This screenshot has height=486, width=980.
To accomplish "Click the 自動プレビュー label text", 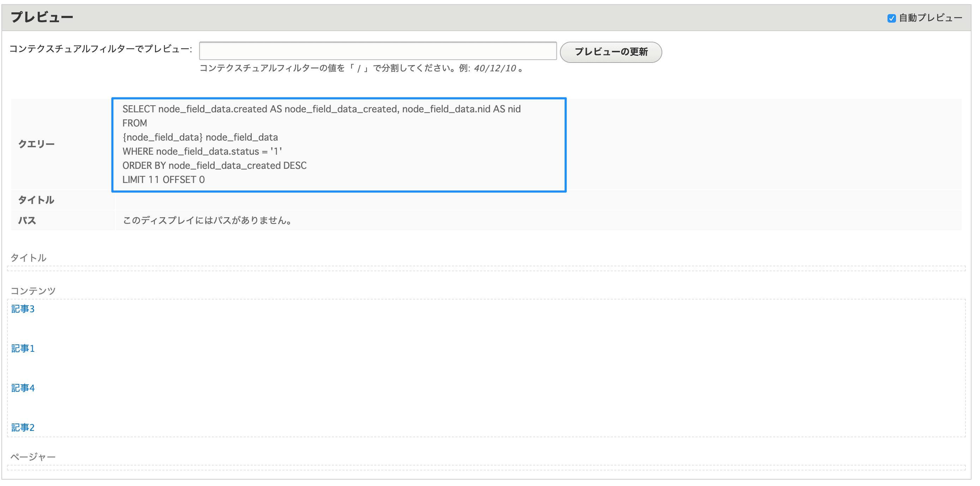I will (x=930, y=18).
